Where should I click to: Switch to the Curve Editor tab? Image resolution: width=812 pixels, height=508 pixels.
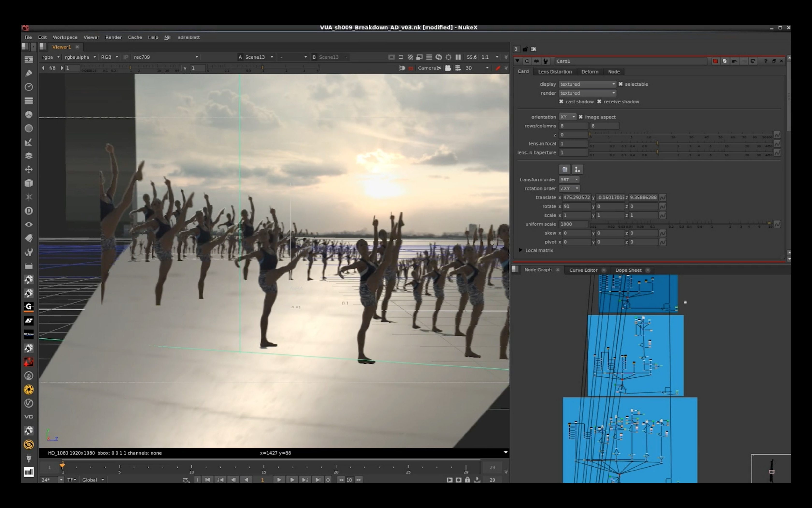point(583,270)
